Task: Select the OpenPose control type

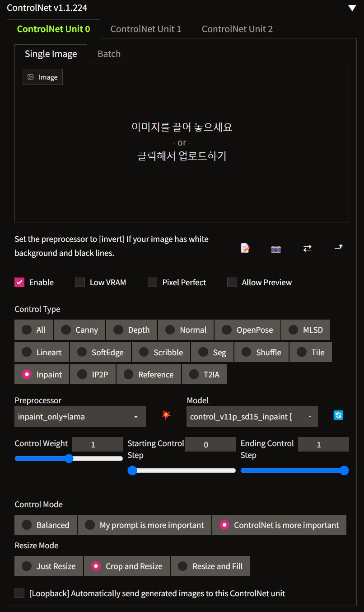Action: (247, 330)
